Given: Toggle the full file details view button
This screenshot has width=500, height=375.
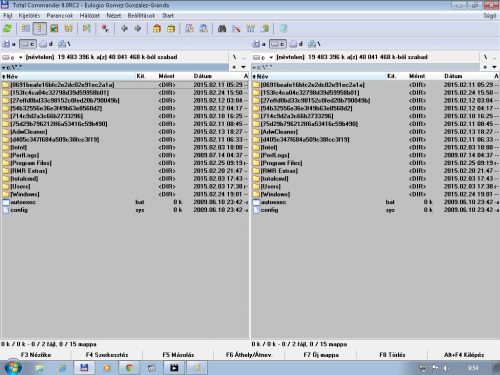Looking at the screenshot, I should [40, 29].
